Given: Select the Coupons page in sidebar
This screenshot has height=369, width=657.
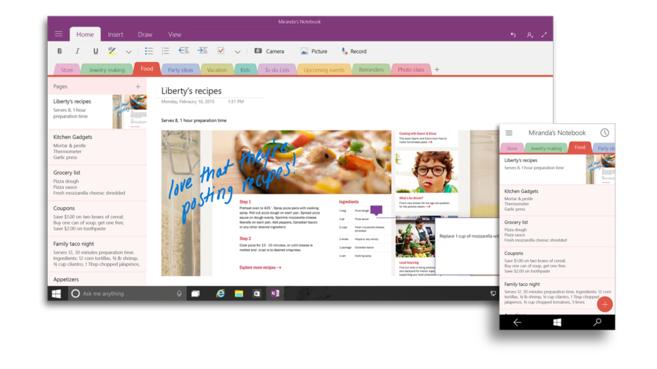Looking at the screenshot, I should coord(97,219).
